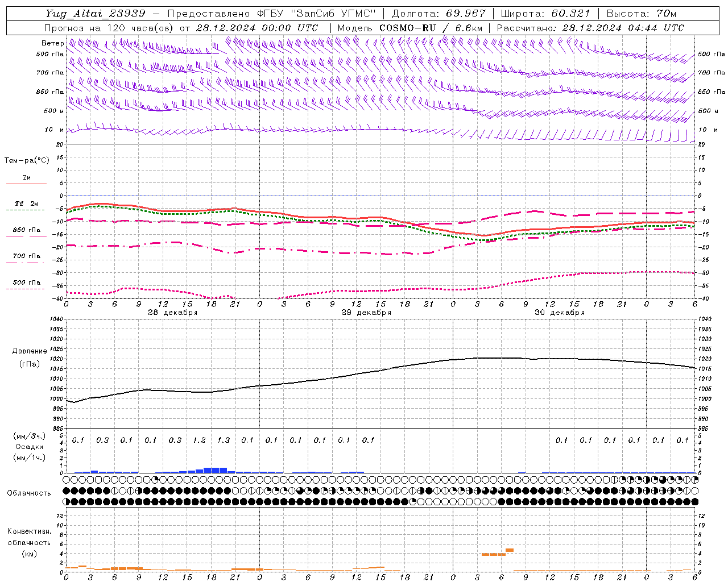Click the (мм/1ч.) precipitation unit label
The width and height of the screenshot is (728, 582).
(x=30, y=458)
